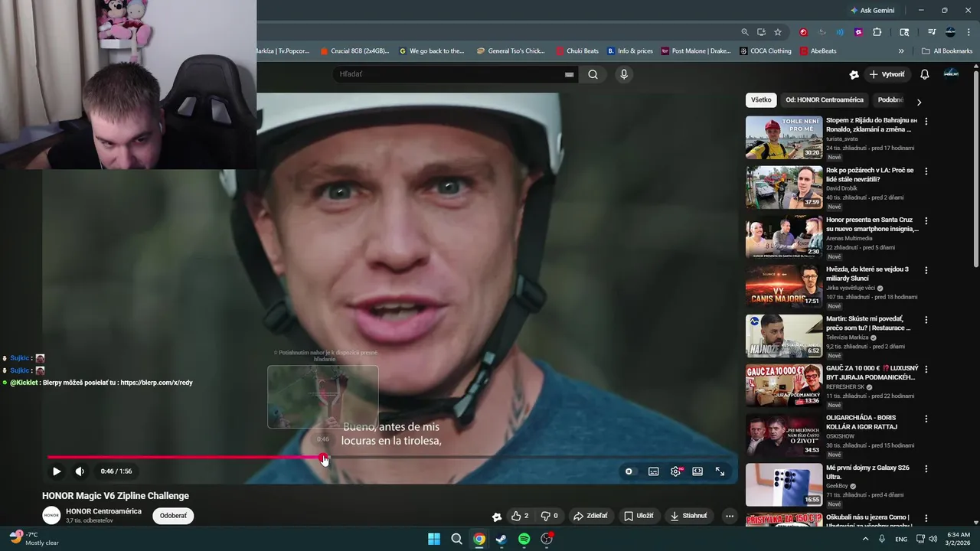This screenshot has width=980, height=551.
Task: Open GAUČ ZA 10 000 € video title
Action: tap(871, 373)
